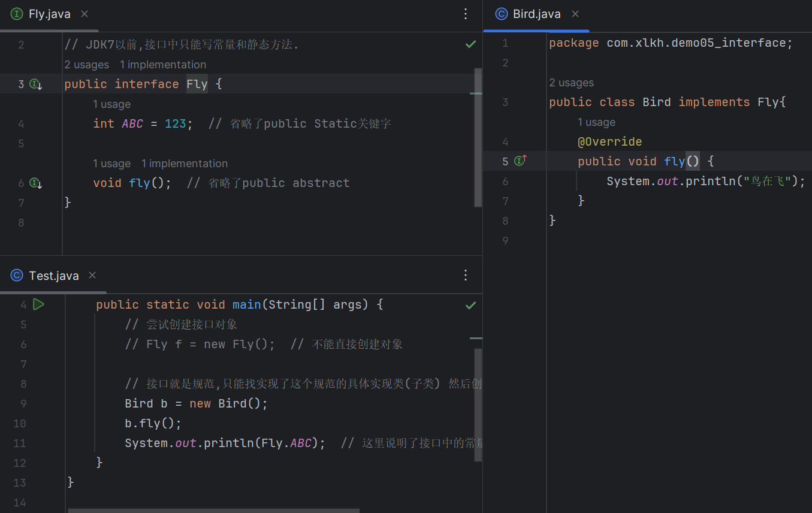Image resolution: width=812 pixels, height=513 pixels.
Task: Close the Test.java tab
Action: pos(92,276)
